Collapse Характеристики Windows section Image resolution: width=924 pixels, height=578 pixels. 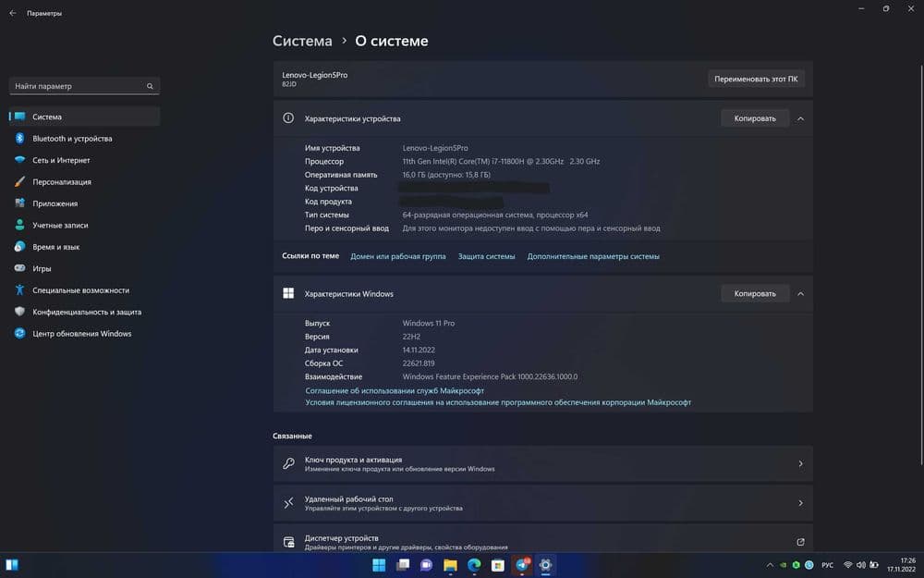800,294
